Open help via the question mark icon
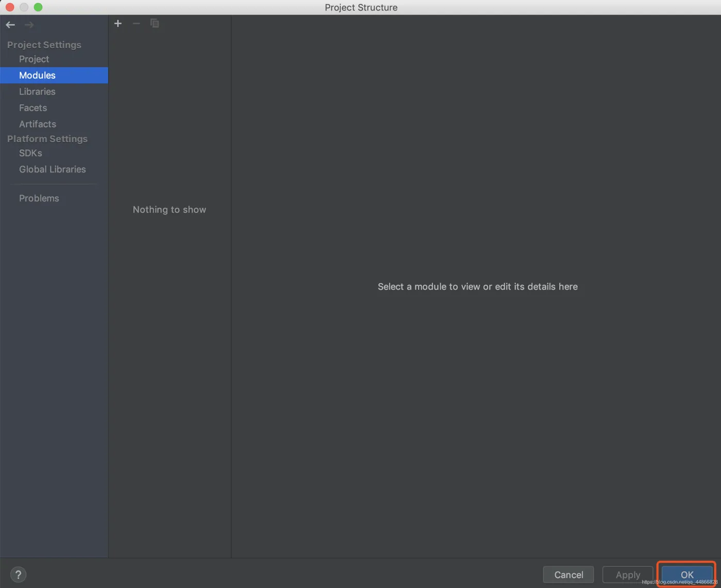721x588 pixels. (x=18, y=575)
